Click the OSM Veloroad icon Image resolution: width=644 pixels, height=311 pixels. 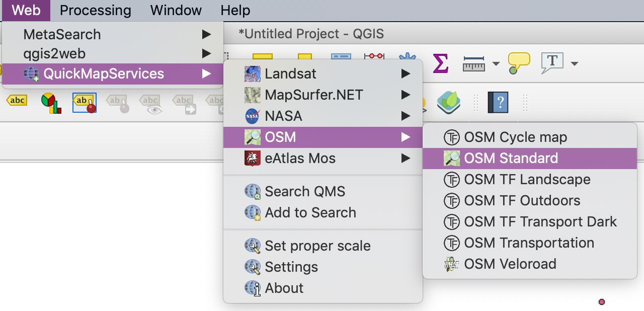point(452,264)
